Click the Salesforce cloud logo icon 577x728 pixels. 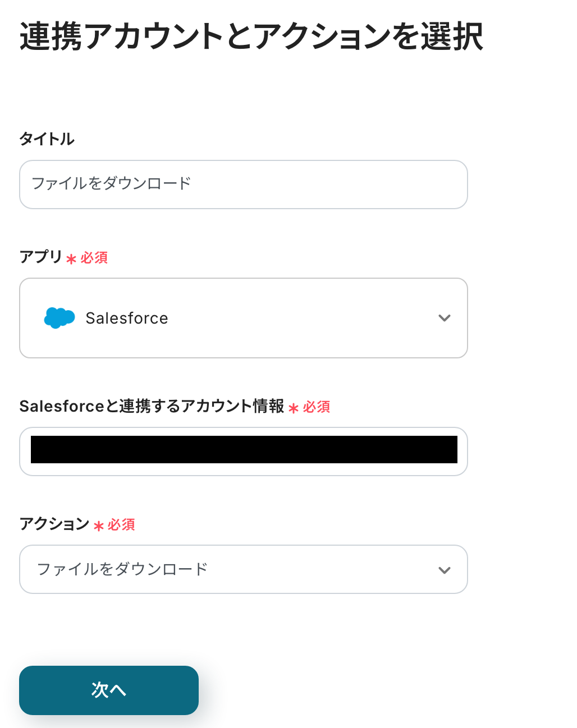pos(59,318)
